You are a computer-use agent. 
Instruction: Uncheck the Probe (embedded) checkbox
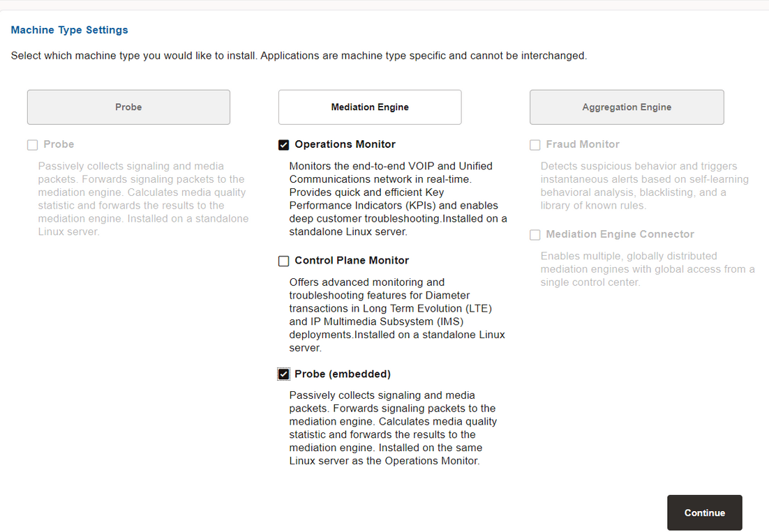click(x=283, y=374)
